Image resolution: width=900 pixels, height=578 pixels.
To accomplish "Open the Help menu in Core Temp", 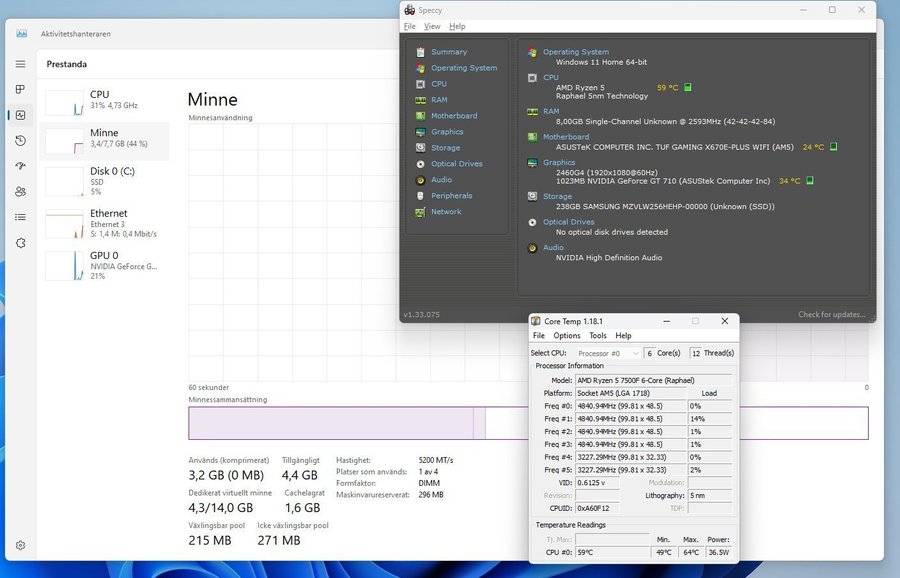I will (623, 335).
